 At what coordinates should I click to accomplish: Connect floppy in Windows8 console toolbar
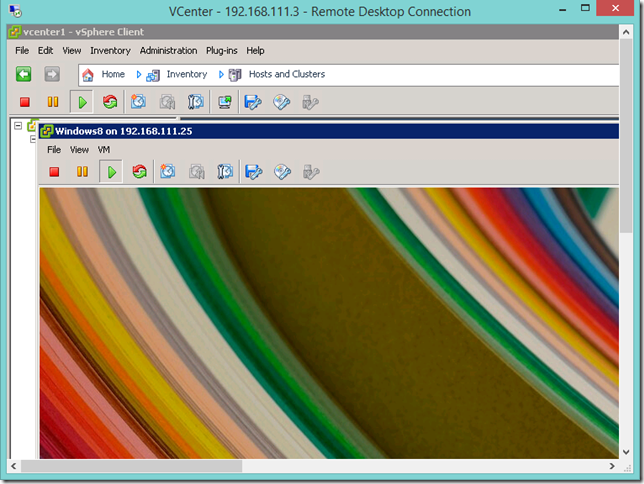coord(254,172)
